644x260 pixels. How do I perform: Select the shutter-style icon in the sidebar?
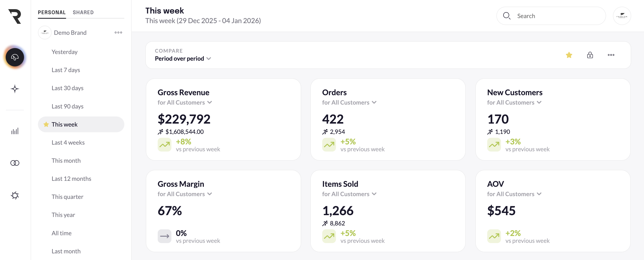coord(14,195)
